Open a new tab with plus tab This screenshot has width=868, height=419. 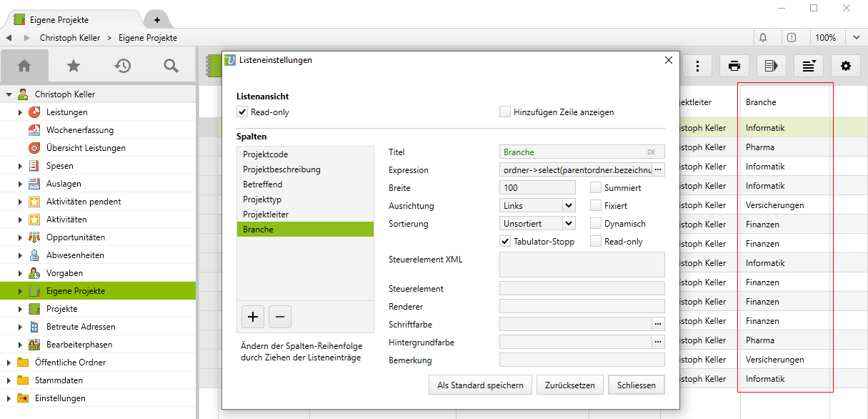point(157,20)
